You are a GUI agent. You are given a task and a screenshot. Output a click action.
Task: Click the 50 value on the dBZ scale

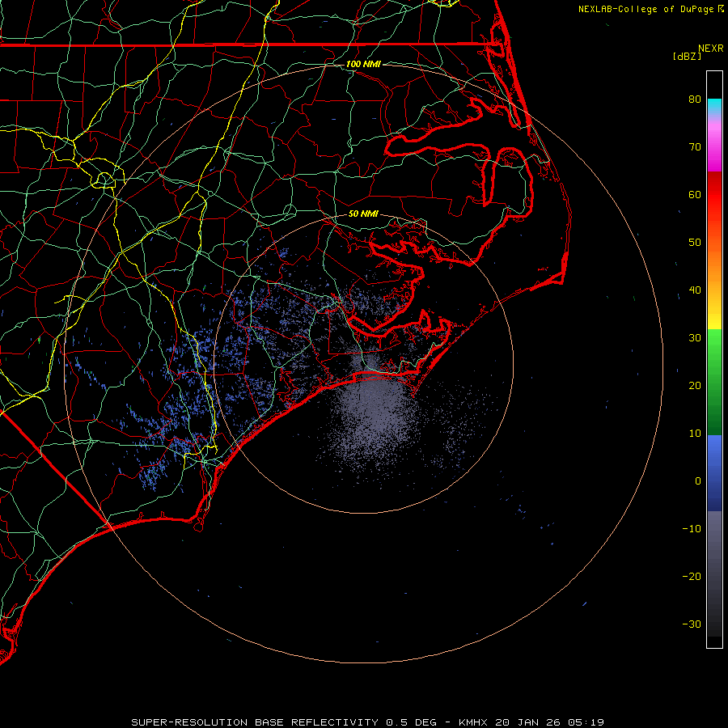point(695,243)
